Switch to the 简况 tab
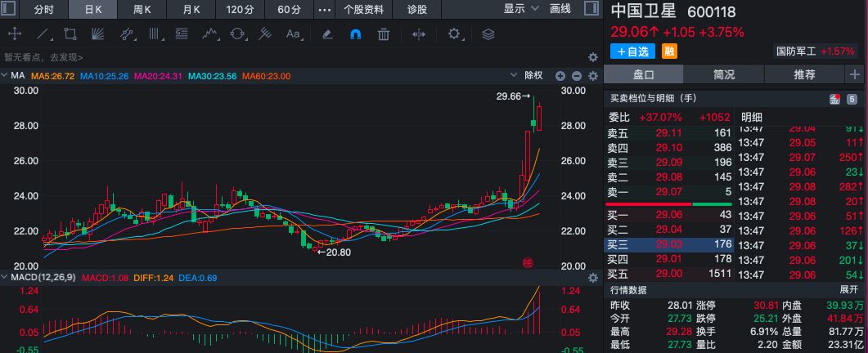 723,74
